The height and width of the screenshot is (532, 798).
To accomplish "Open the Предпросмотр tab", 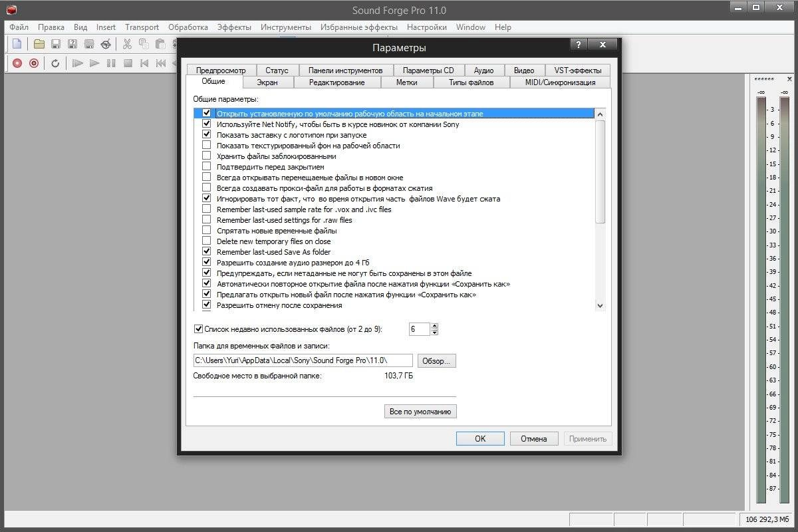I will coord(221,70).
